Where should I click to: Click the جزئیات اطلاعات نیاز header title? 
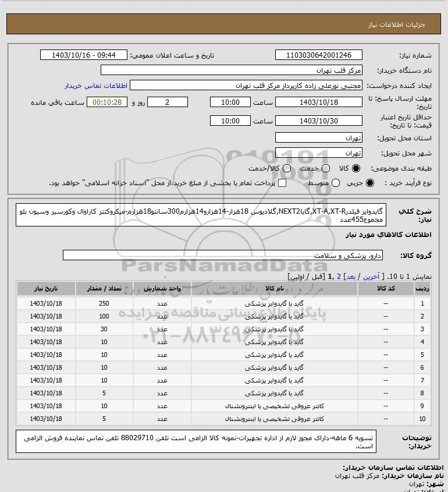397,24
